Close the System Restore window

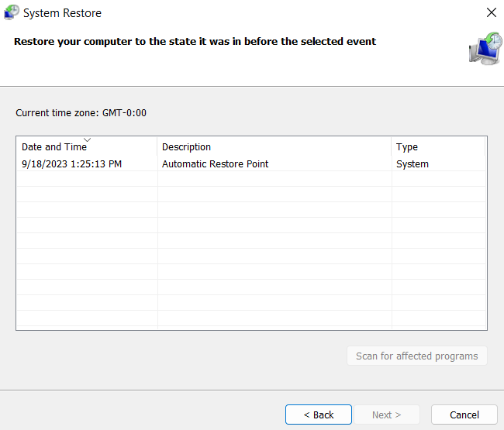[x=491, y=12]
